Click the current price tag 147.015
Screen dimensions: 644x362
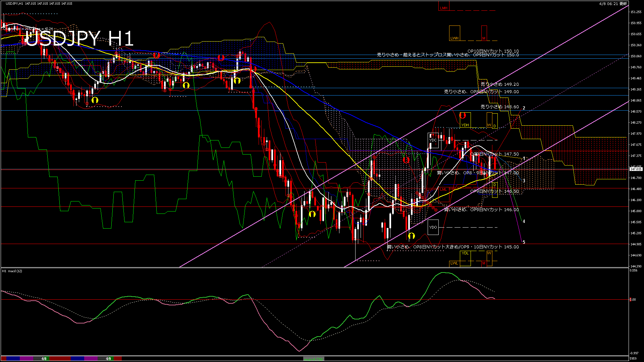click(x=636, y=169)
